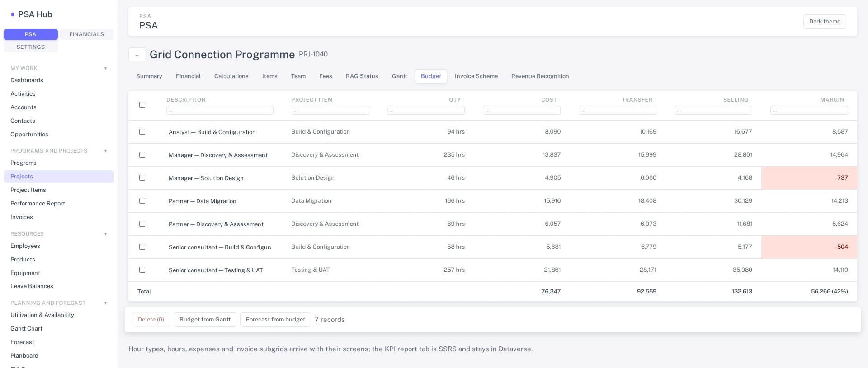868x368 pixels.
Task: Click the negative margin cell -504
Action: coord(809,247)
